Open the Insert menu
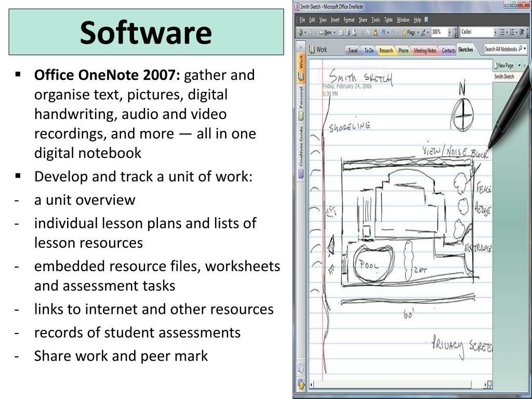Screen dimensions: 532x399 335,20
